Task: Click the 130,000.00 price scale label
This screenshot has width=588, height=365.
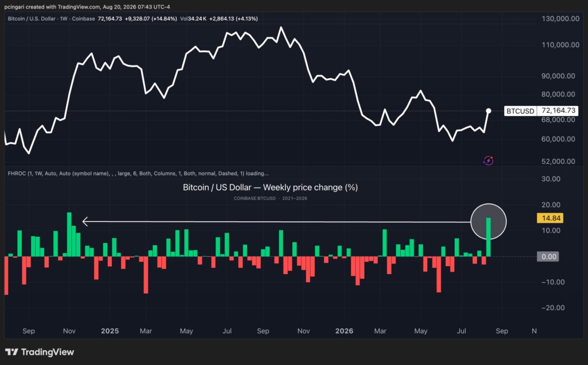Action: (x=560, y=19)
